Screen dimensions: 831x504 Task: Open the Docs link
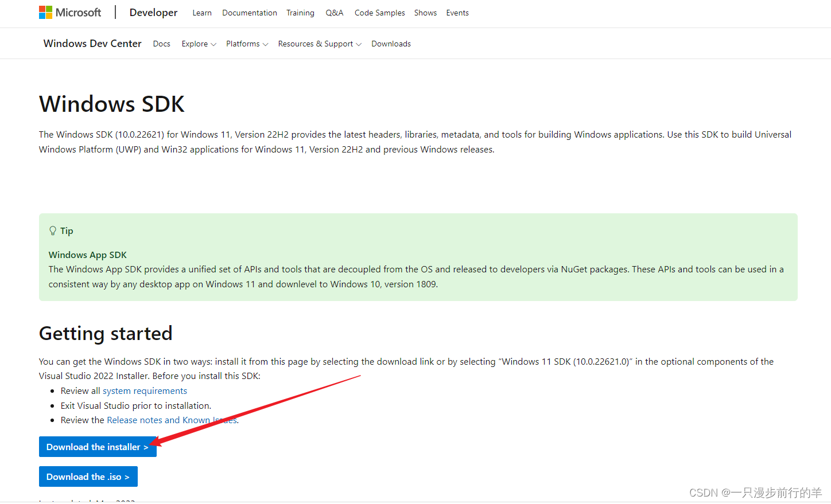pyautogui.click(x=162, y=44)
